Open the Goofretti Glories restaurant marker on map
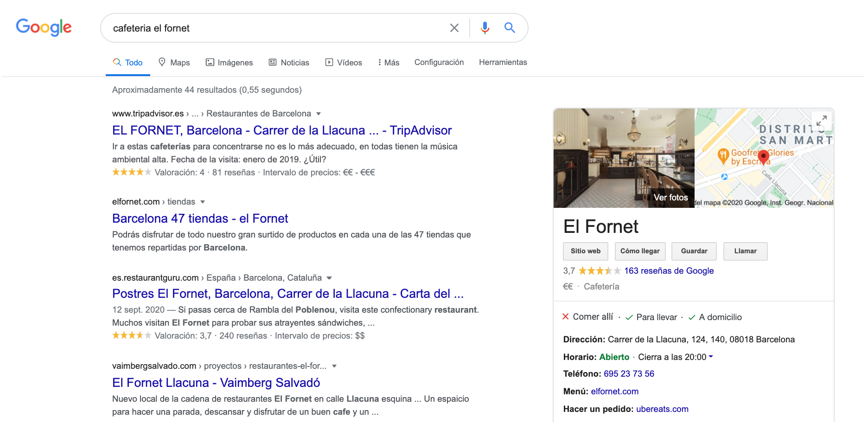The height and width of the screenshot is (424, 868). [723, 156]
